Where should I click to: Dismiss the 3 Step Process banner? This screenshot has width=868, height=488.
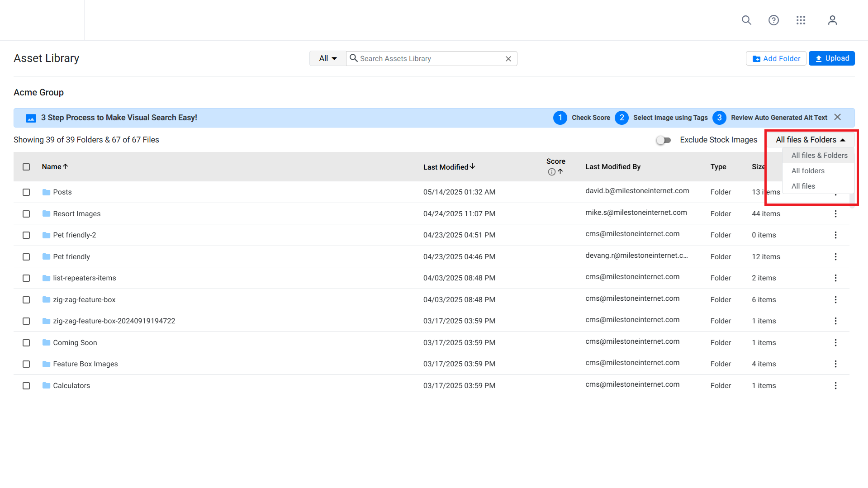(x=837, y=117)
